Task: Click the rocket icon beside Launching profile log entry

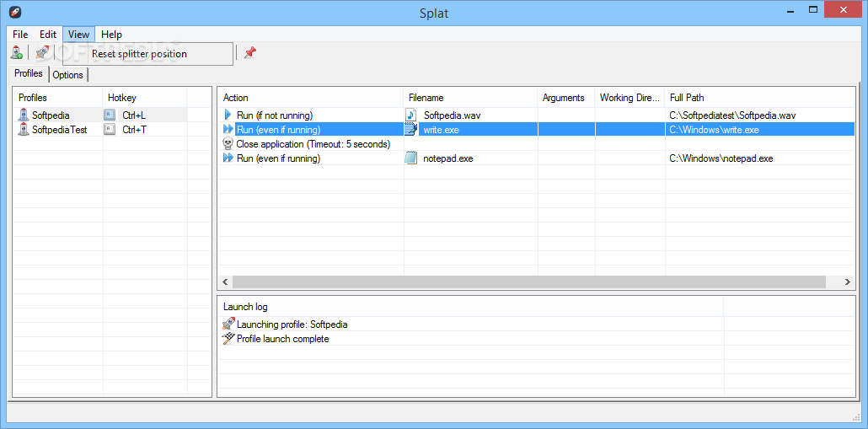Action: (228, 324)
